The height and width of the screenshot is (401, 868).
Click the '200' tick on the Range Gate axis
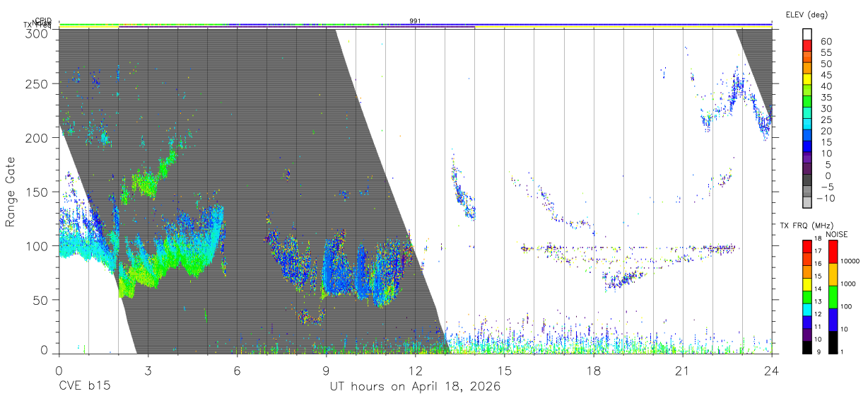37,138
